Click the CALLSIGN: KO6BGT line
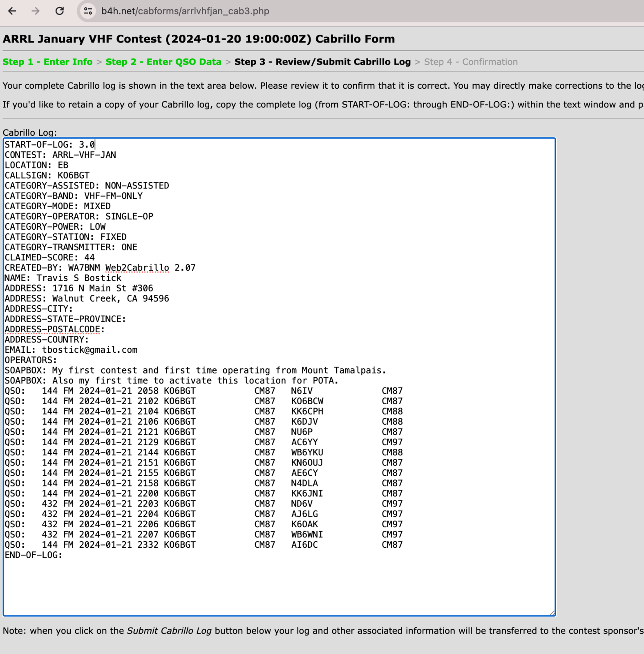This screenshot has height=654, width=644. click(x=47, y=175)
